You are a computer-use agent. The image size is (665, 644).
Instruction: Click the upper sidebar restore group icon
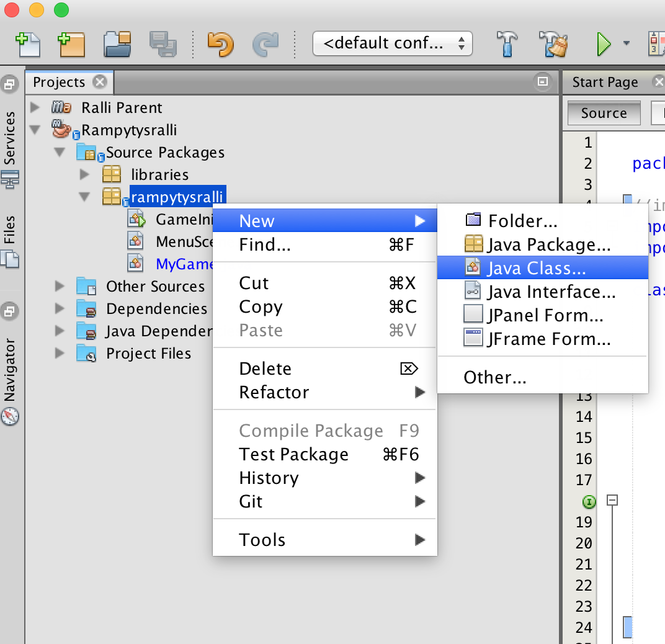[x=10, y=84]
